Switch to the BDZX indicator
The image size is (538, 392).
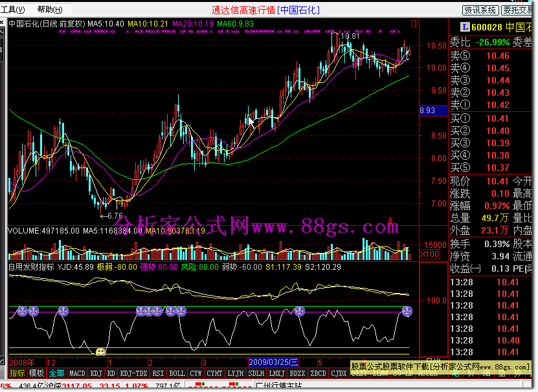(297, 373)
